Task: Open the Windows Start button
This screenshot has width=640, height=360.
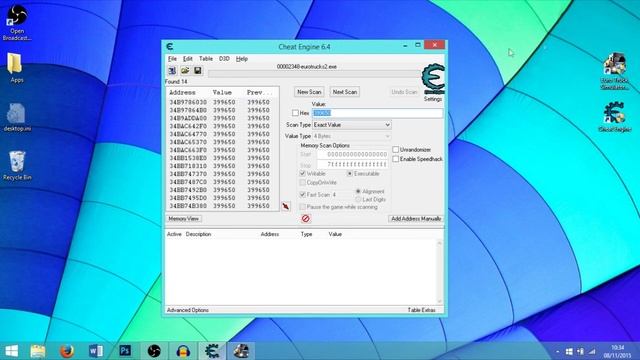Action: click(x=11, y=351)
